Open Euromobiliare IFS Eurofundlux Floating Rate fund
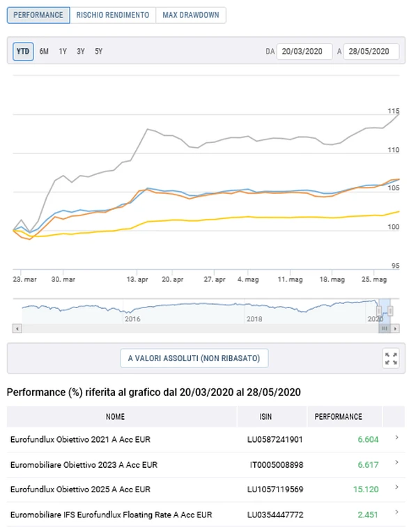 pos(111,515)
